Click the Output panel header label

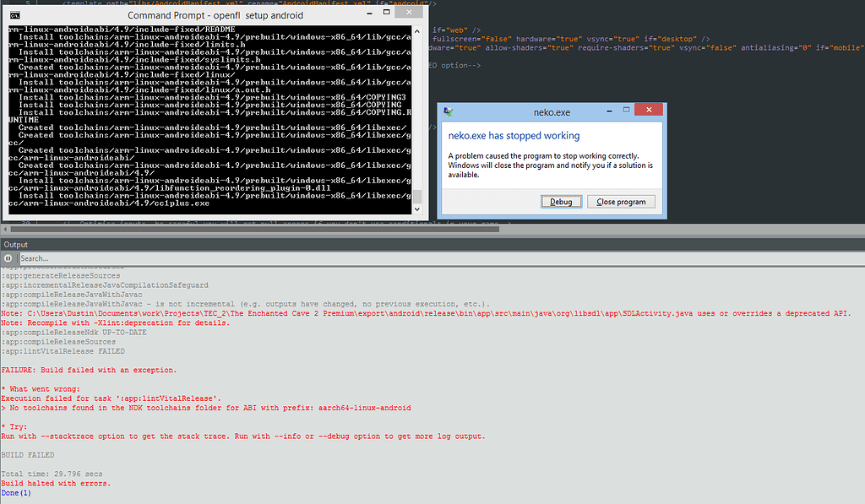[15, 244]
